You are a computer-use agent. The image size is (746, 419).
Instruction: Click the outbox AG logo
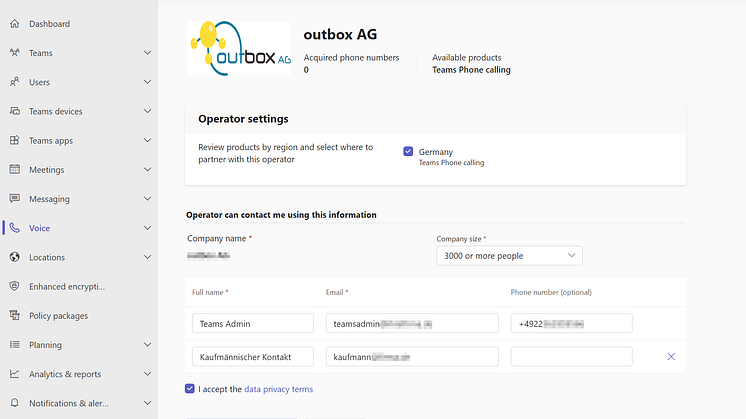(239, 49)
